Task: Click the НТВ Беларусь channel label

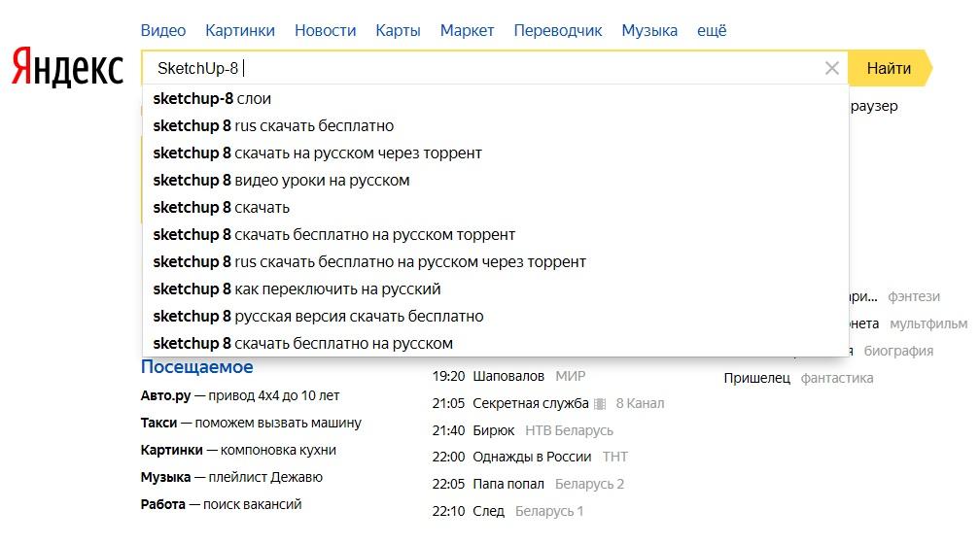Action: pyautogui.click(x=570, y=430)
